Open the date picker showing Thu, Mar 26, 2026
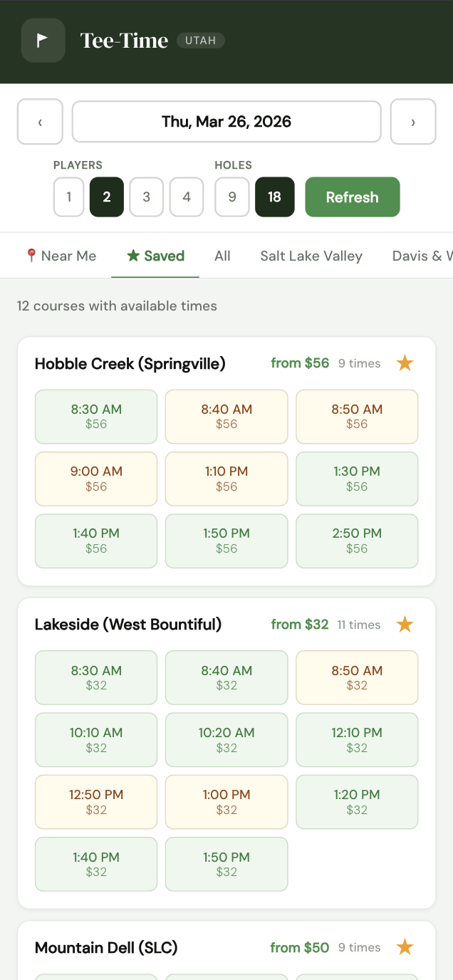The width and height of the screenshot is (453, 980). [x=226, y=122]
